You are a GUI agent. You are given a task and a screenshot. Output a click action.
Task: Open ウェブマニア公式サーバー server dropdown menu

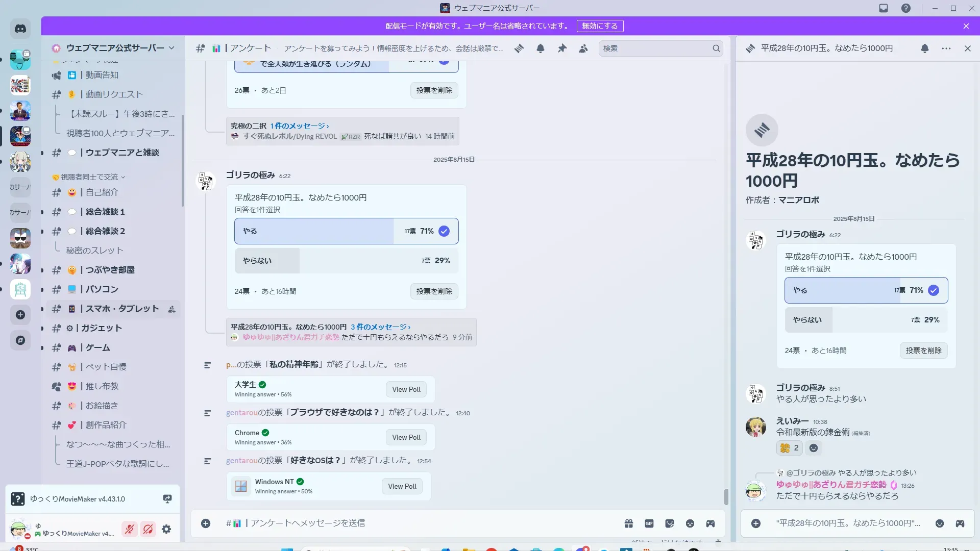tap(113, 48)
